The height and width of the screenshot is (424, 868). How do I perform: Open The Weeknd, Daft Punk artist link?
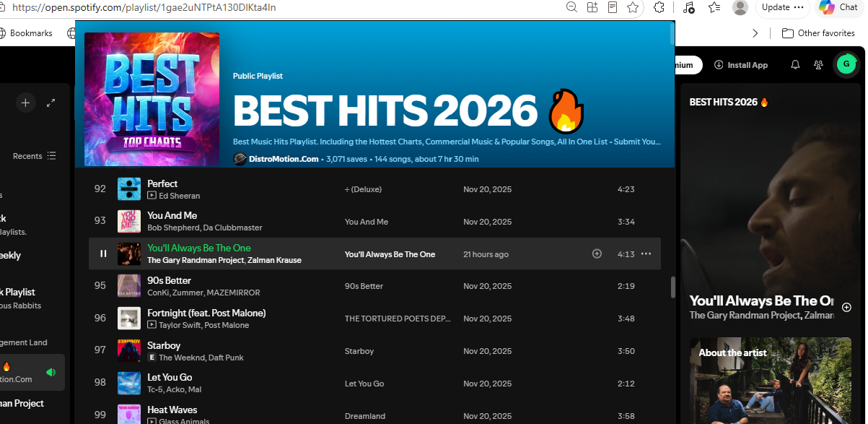(201, 358)
